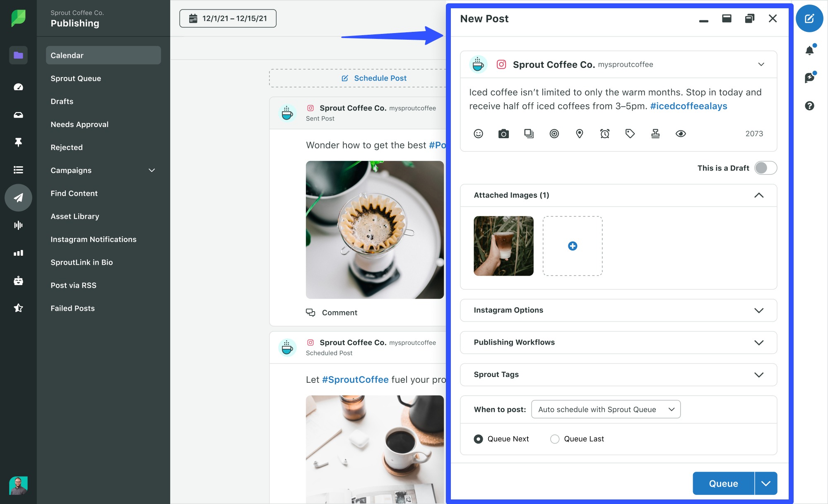Open the scheduling clock icon in the composer

click(604, 133)
